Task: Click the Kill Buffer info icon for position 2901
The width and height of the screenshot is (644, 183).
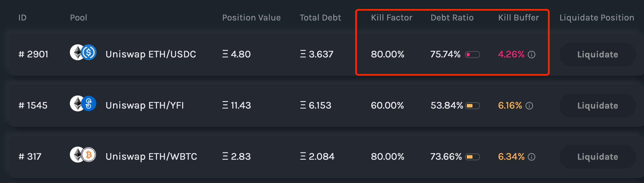Action: [x=532, y=55]
